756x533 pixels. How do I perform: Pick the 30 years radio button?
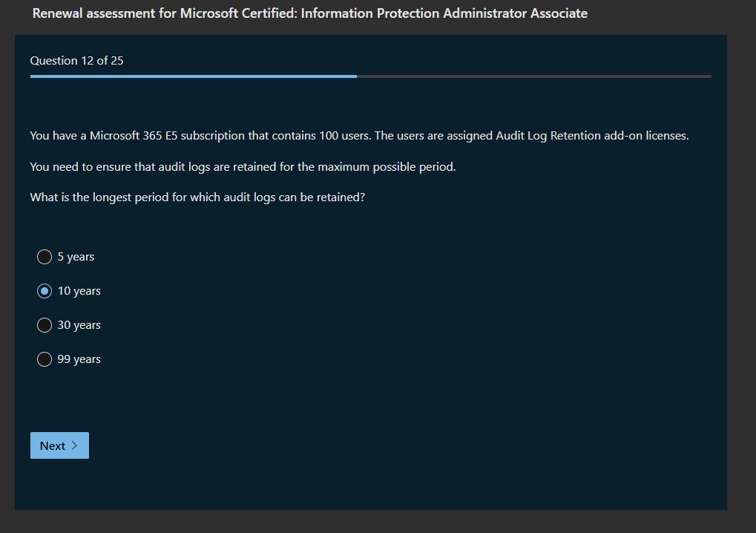click(x=45, y=325)
